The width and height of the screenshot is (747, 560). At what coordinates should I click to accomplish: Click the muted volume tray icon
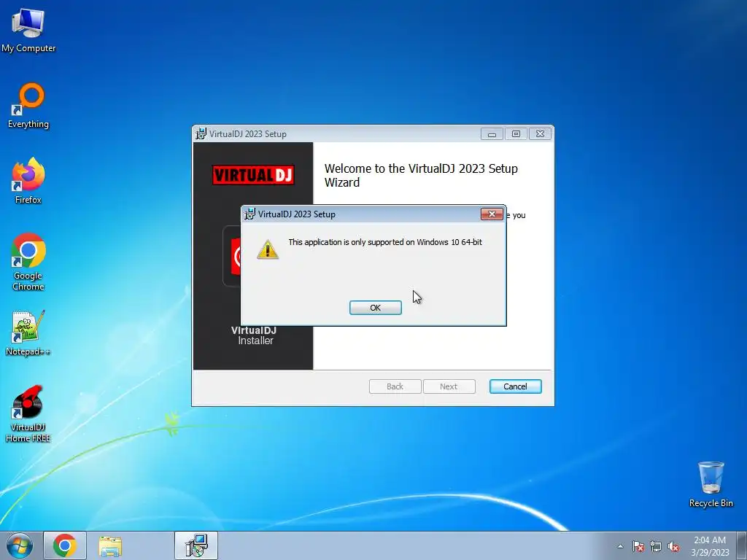click(x=673, y=546)
